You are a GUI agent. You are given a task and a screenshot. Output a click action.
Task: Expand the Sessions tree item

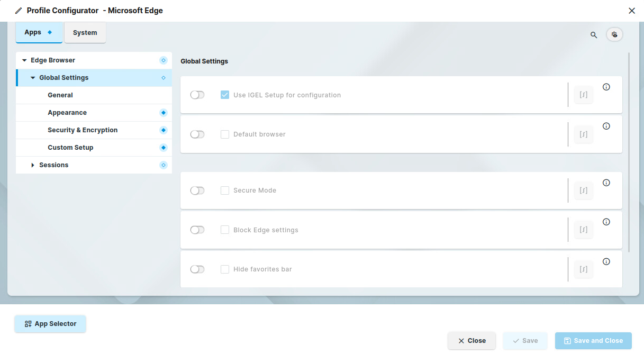(32, 165)
